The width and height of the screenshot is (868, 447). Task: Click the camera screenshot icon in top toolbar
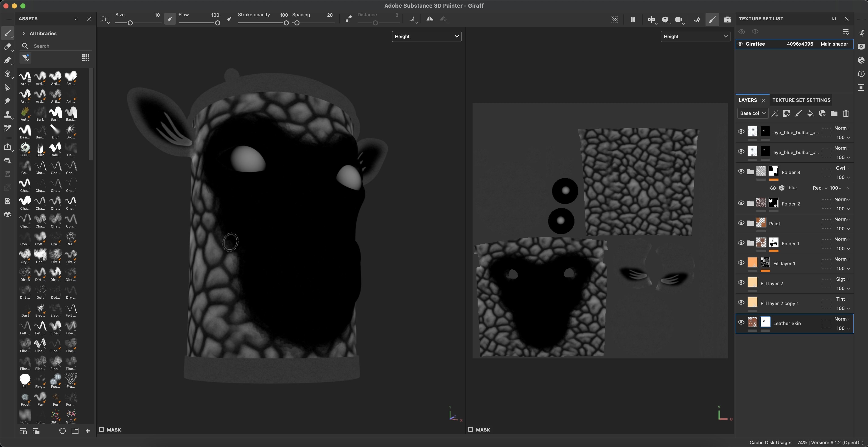tap(728, 20)
